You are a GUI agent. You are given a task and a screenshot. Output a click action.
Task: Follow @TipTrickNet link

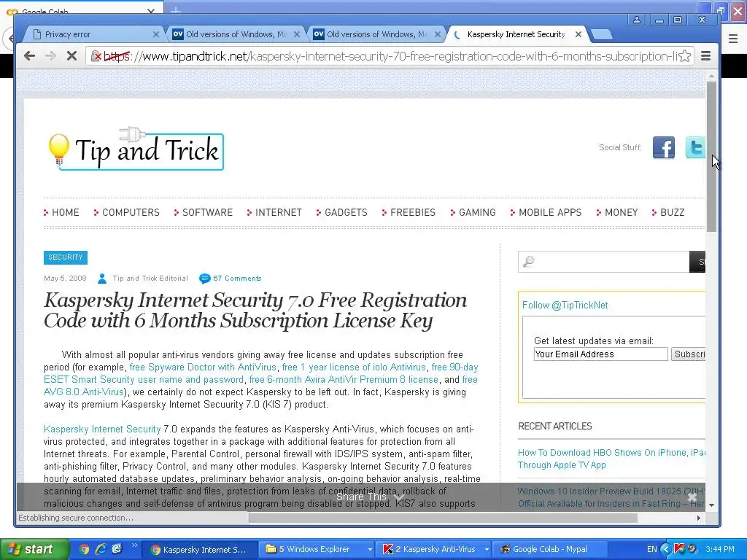click(x=565, y=306)
